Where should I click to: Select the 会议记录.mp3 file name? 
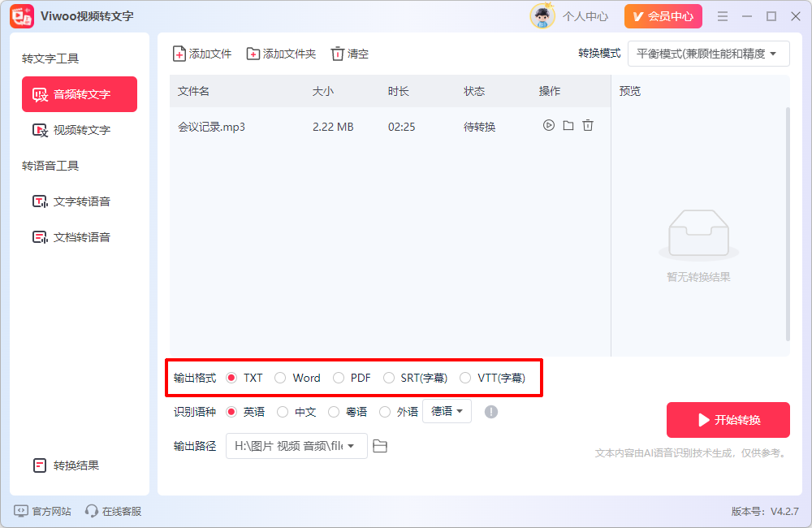pos(211,127)
